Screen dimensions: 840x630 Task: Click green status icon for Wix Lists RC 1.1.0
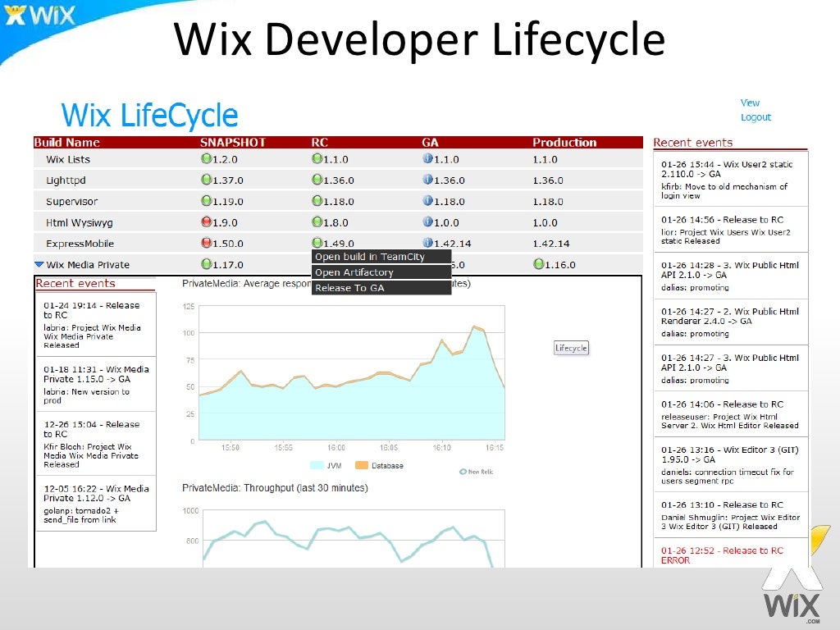point(317,158)
